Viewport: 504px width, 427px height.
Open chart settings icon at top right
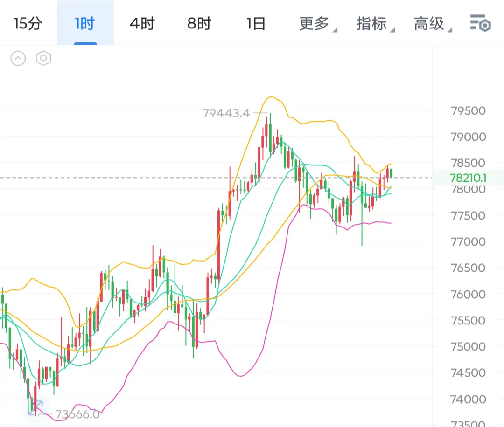(480, 23)
